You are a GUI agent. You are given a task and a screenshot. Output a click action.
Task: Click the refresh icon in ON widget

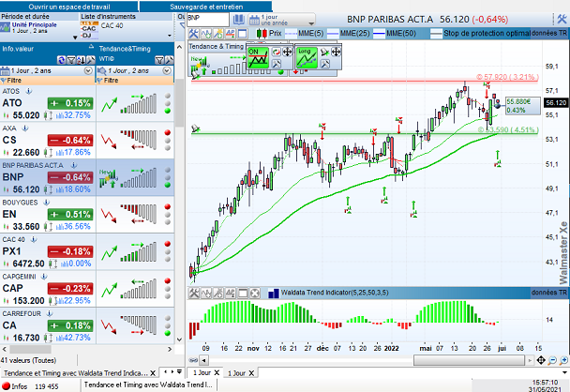277,52
